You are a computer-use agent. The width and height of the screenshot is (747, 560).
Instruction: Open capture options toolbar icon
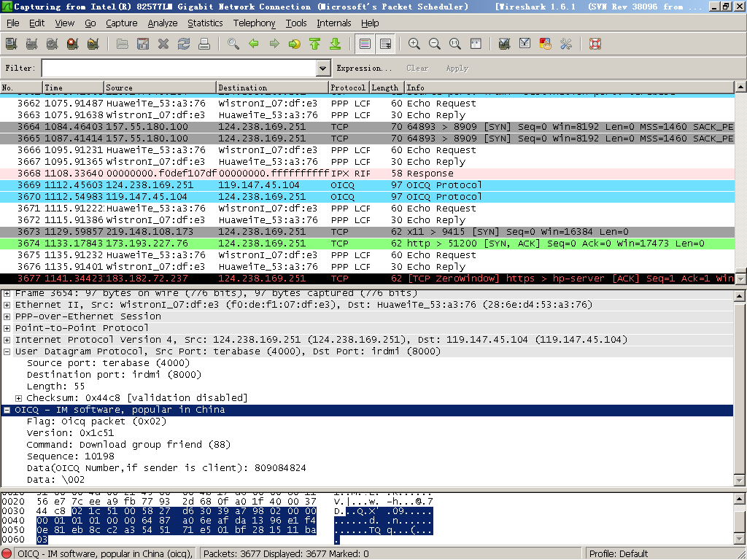(x=32, y=44)
